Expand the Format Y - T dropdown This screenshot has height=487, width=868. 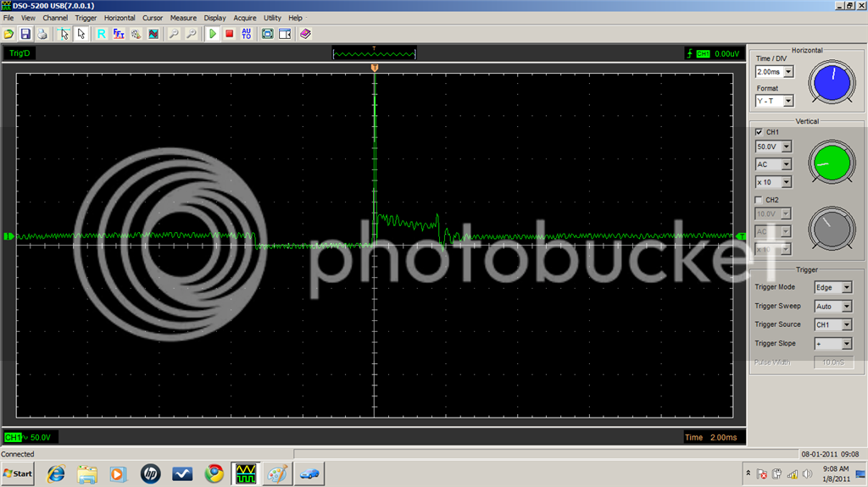[x=788, y=102]
